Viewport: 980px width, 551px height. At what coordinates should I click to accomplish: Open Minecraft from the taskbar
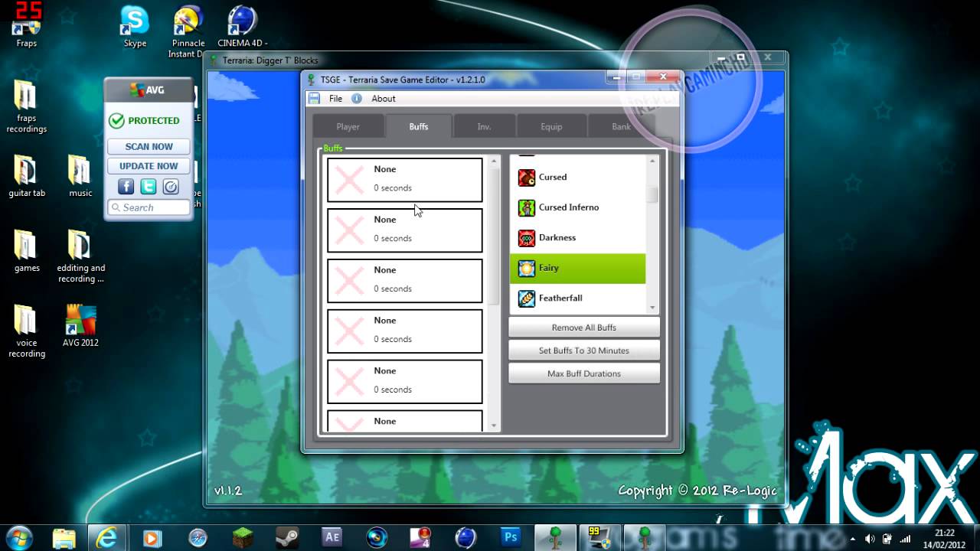click(x=242, y=537)
